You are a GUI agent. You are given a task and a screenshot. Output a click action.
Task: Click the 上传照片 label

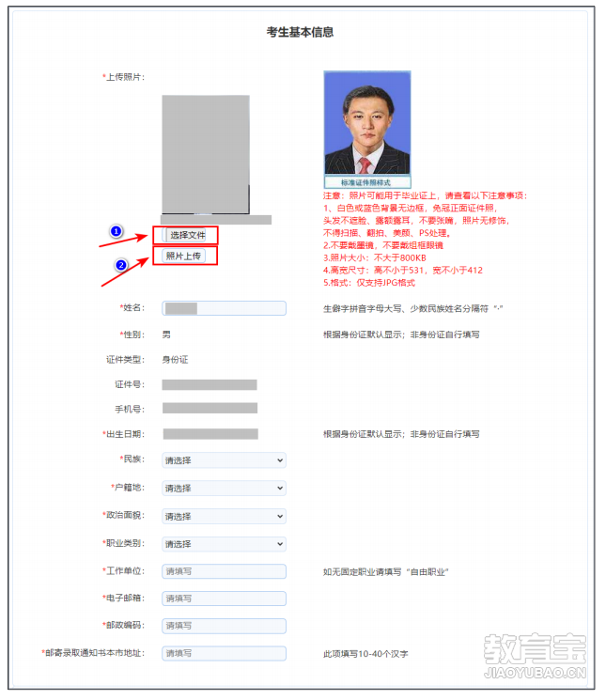pos(124,77)
